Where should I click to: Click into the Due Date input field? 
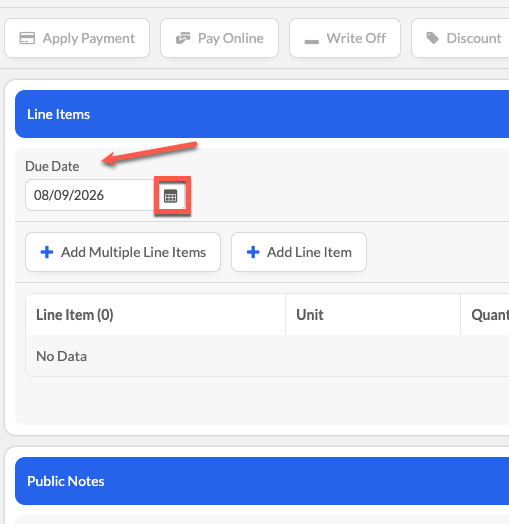point(90,195)
